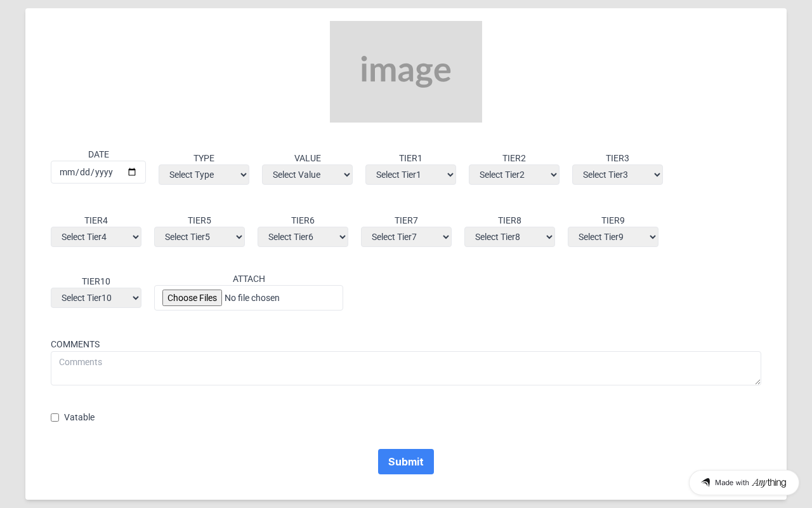The width and height of the screenshot is (812, 508).
Task: Open the Select Tier9 dropdown
Action: point(613,237)
